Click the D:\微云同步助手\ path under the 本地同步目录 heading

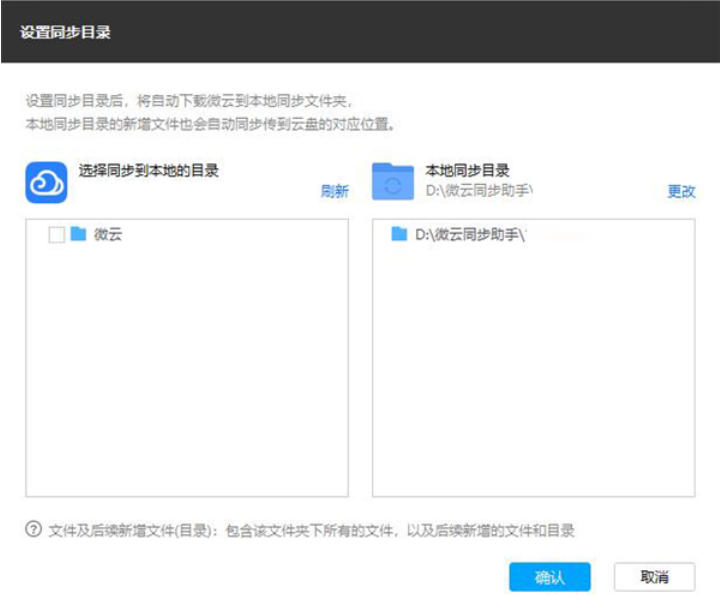coord(479,191)
